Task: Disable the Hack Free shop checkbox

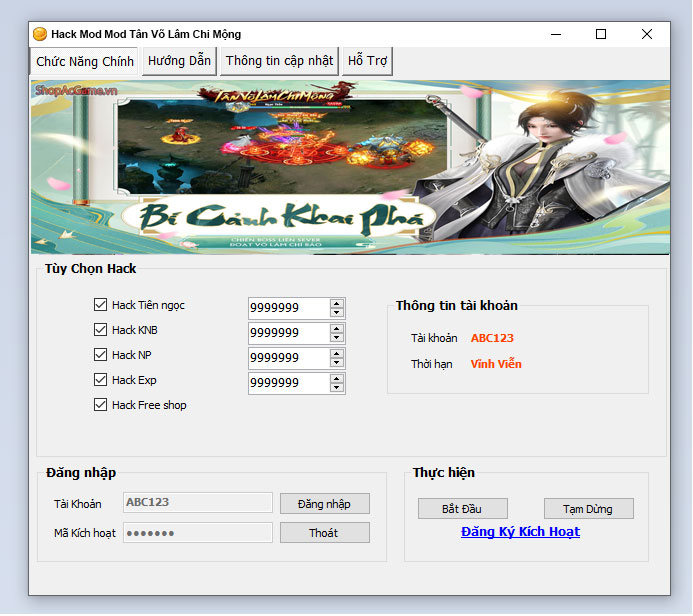Action: pyautogui.click(x=100, y=405)
